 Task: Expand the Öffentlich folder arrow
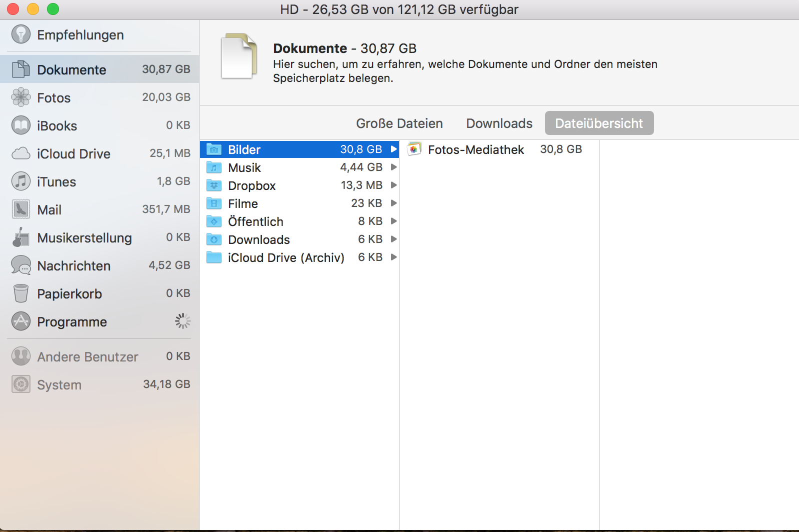(x=394, y=221)
